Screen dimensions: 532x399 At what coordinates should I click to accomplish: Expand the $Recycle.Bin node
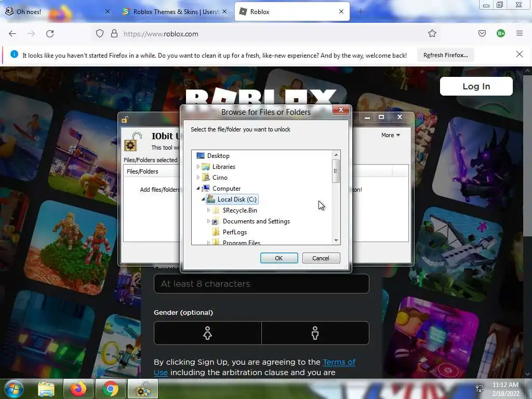click(x=209, y=210)
